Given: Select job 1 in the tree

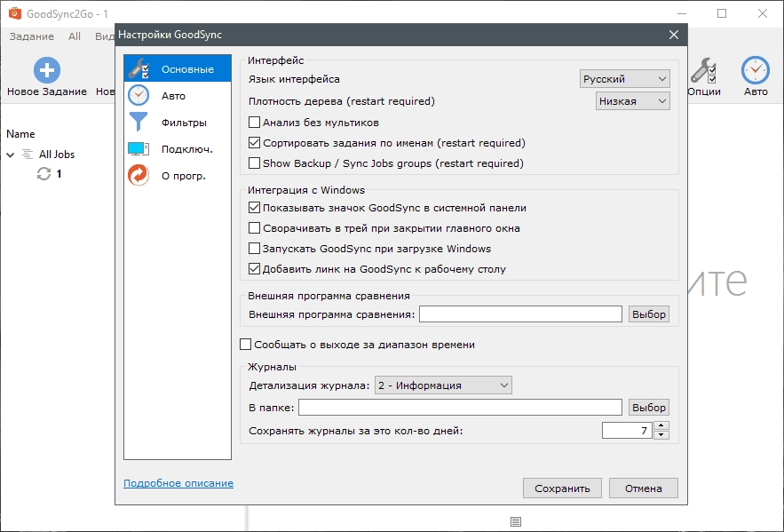Looking at the screenshot, I should [59, 173].
